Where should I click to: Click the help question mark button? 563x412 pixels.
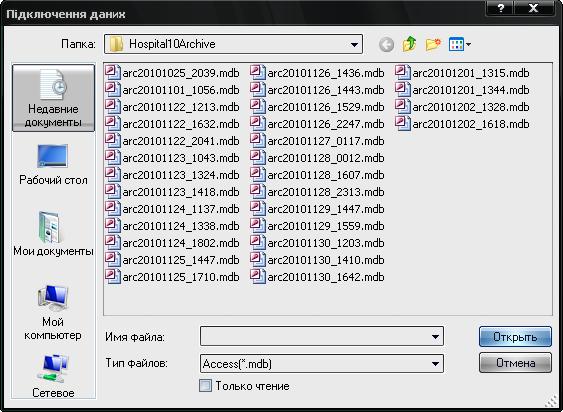[500, 8]
